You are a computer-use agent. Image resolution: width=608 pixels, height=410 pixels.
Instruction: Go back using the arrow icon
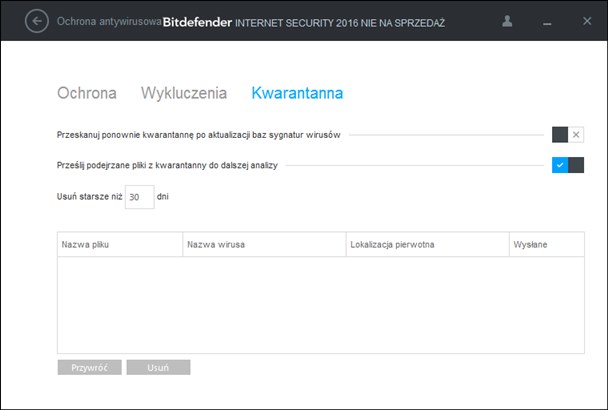click(37, 21)
